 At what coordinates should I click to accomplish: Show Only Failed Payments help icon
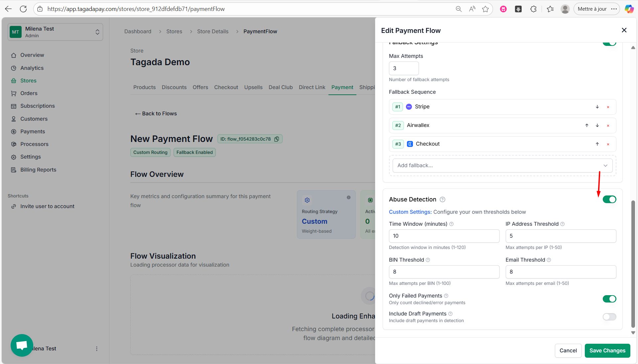click(x=446, y=296)
